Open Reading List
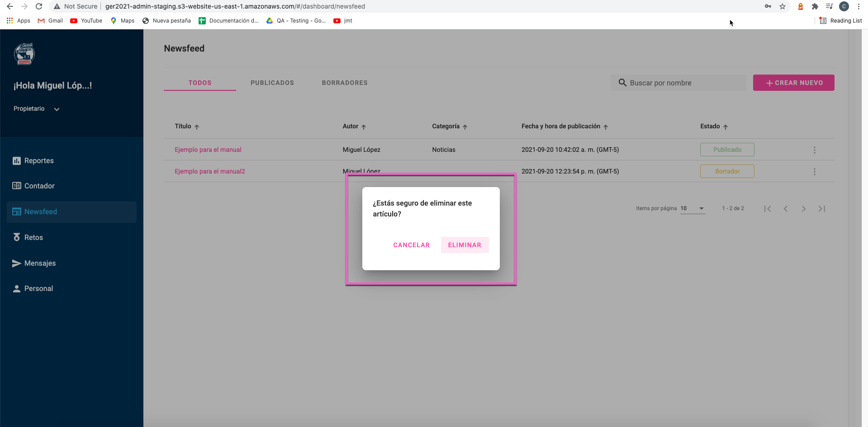The height and width of the screenshot is (427, 868). pos(841,21)
